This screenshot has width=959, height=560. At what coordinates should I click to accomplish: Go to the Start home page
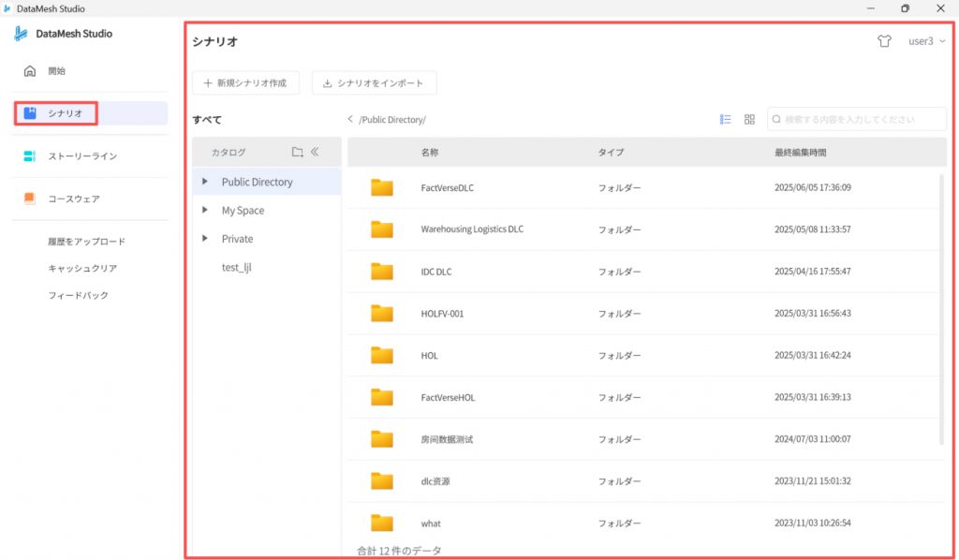56,71
